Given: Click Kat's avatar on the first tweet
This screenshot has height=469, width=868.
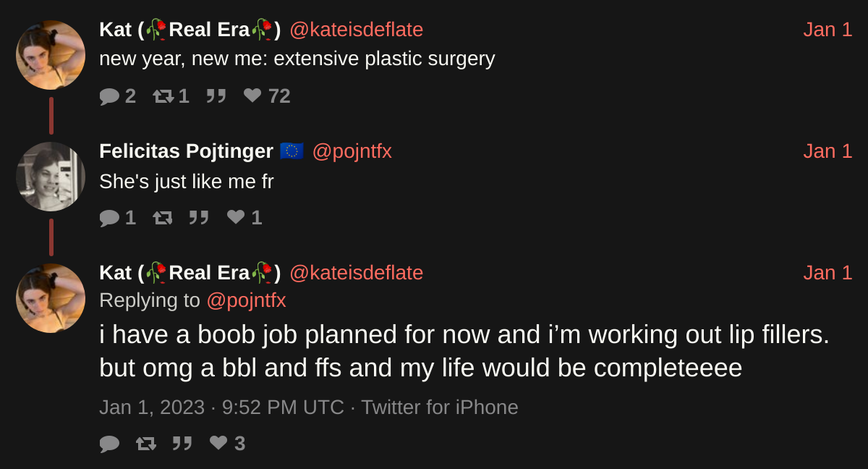Looking at the screenshot, I should coord(51,55).
